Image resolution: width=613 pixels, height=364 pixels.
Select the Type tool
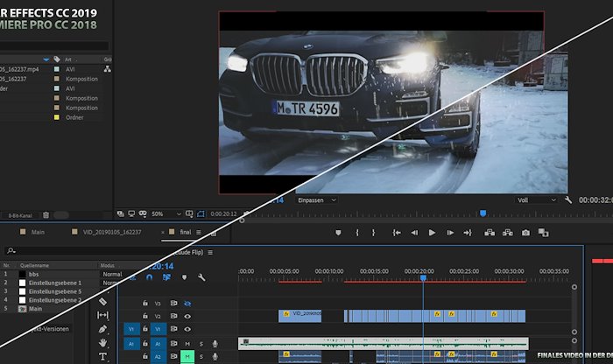[x=102, y=357]
